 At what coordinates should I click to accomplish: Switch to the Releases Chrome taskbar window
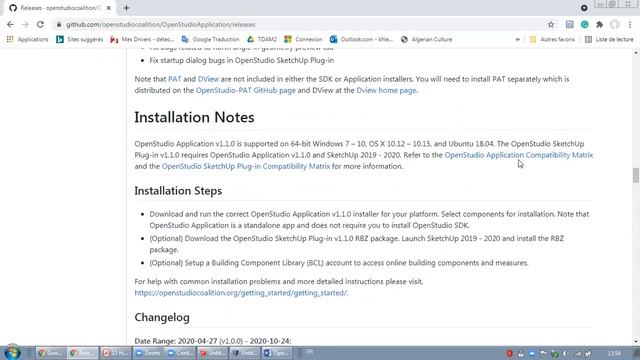[83, 353]
